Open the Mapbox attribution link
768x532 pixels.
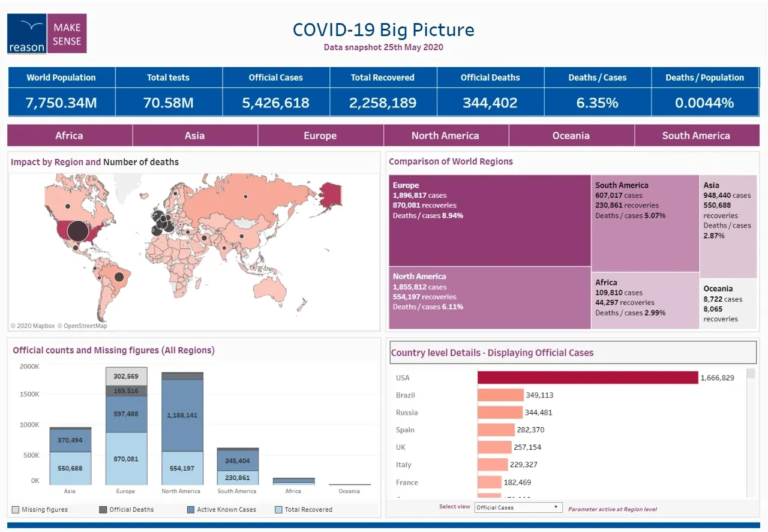(x=32, y=326)
